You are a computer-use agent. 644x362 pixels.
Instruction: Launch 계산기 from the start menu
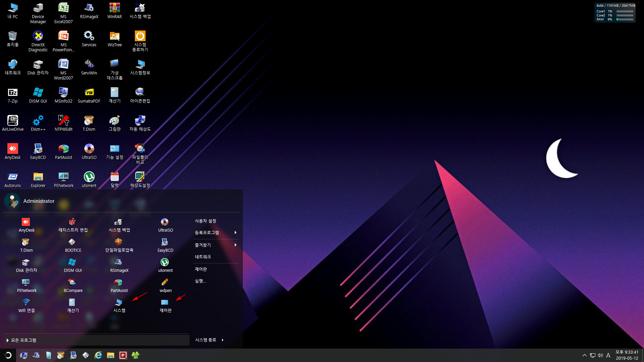[73, 305]
